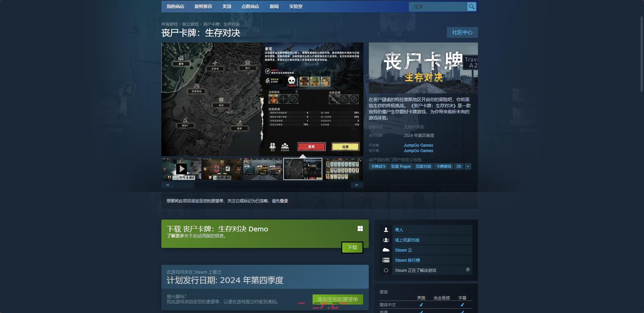The image size is (644, 313).
Task: Play the trailer video thumbnail
Action: tap(182, 169)
